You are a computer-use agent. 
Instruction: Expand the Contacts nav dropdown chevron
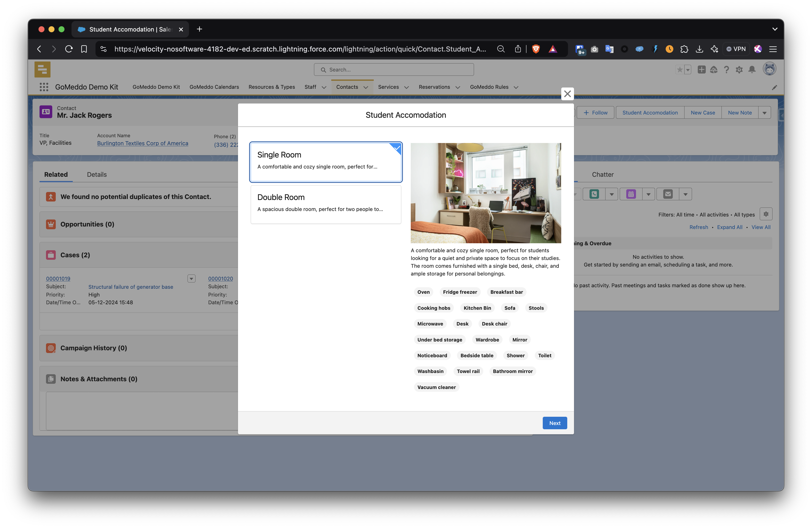click(x=366, y=87)
